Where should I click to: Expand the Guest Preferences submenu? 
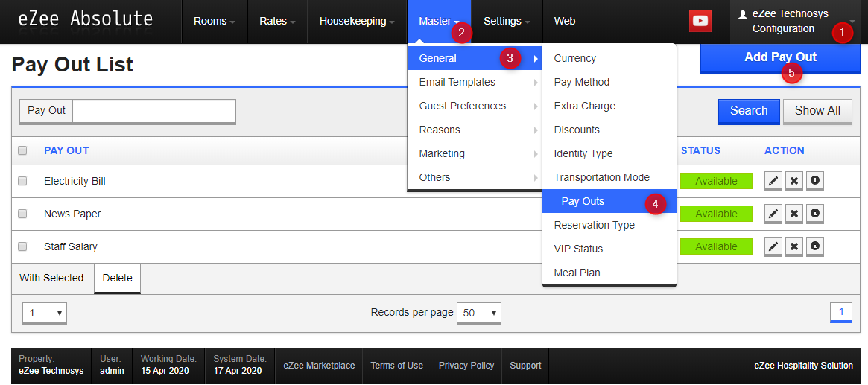tap(475, 106)
